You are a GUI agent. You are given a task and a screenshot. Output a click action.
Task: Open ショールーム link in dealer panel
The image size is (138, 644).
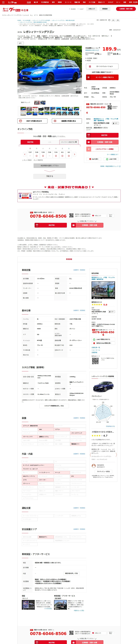tap(96, 350)
